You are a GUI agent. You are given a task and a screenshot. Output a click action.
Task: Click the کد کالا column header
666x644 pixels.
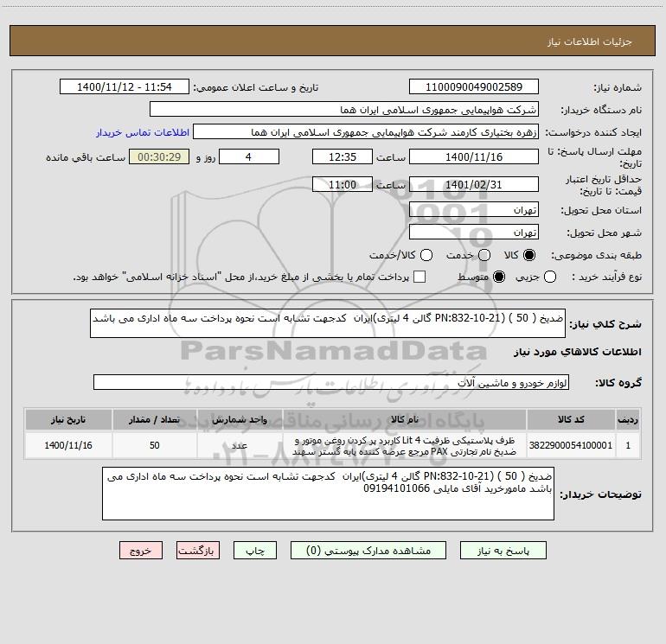(x=579, y=419)
